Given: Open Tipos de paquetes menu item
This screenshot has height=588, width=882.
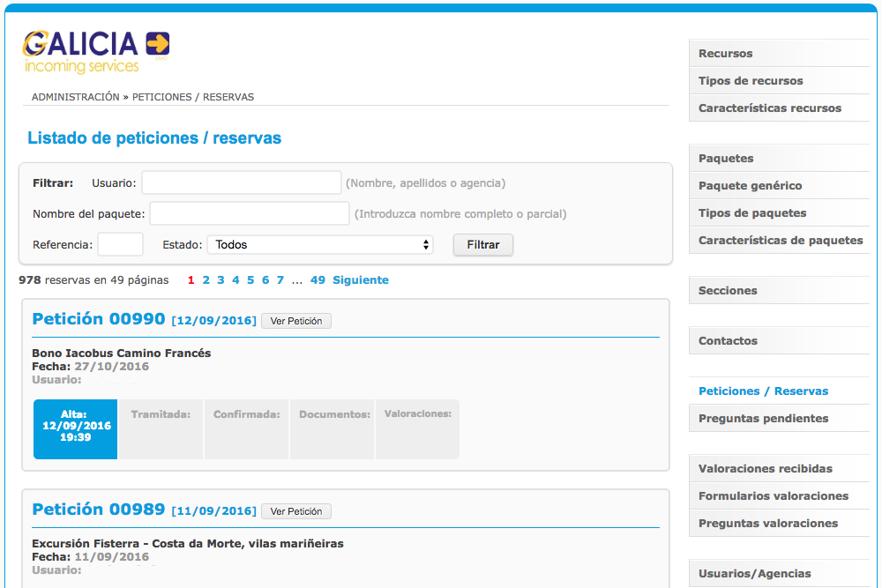Looking at the screenshot, I should point(779,213).
